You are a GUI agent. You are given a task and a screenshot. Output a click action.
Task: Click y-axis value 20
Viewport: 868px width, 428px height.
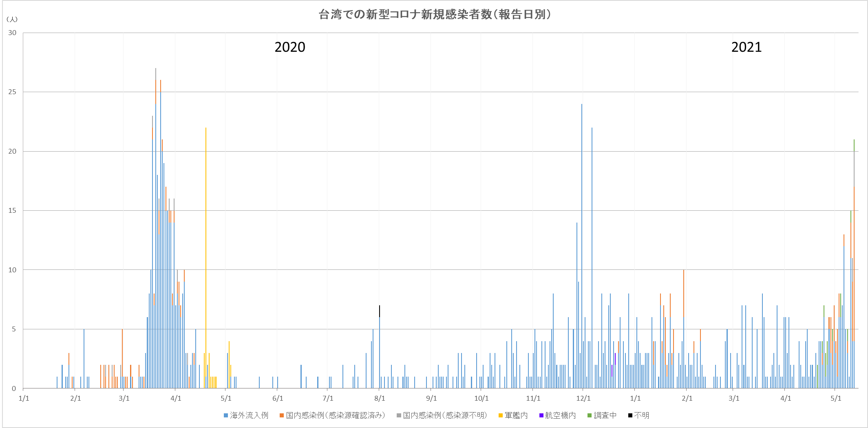(13, 151)
